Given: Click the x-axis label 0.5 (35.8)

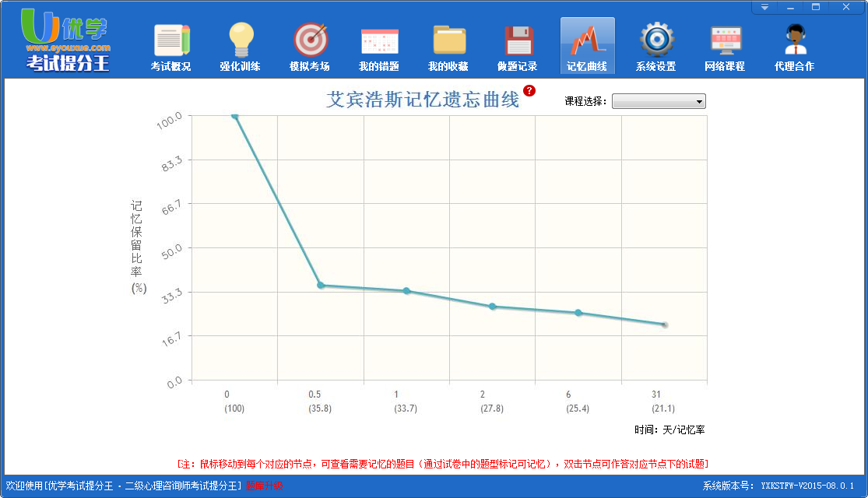Looking at the screenshot, I should click(x=320, y=402).
